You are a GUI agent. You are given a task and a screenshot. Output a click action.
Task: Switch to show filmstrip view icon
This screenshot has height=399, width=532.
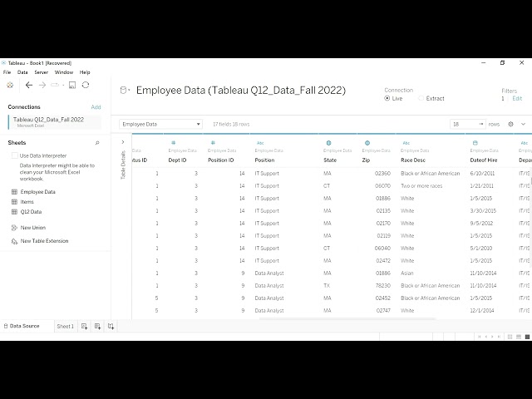point(519,337)
